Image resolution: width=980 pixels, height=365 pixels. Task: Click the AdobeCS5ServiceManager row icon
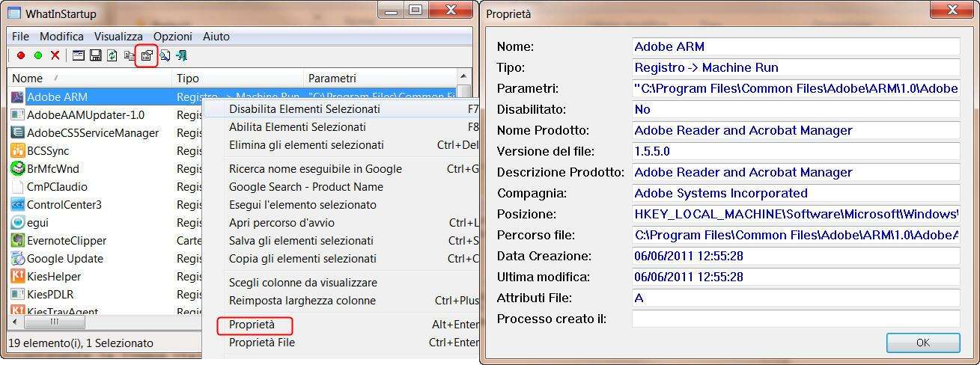(x=17, y=132)
